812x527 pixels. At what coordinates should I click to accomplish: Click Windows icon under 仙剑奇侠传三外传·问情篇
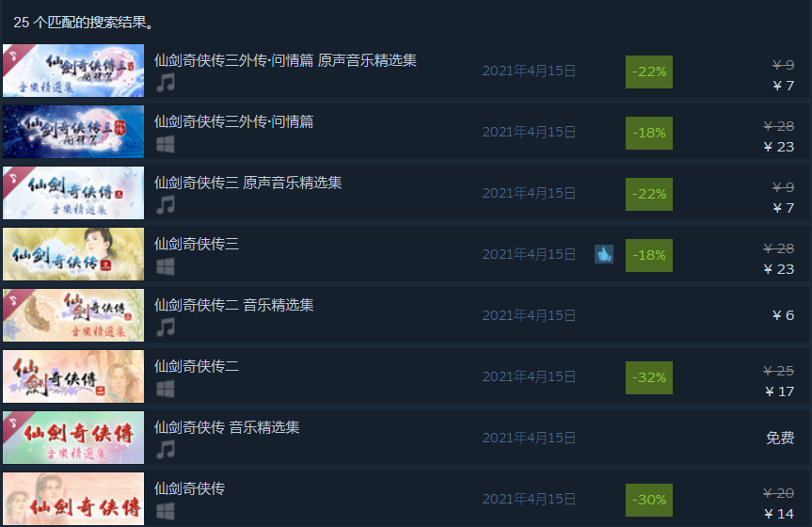tap(166, 144)
